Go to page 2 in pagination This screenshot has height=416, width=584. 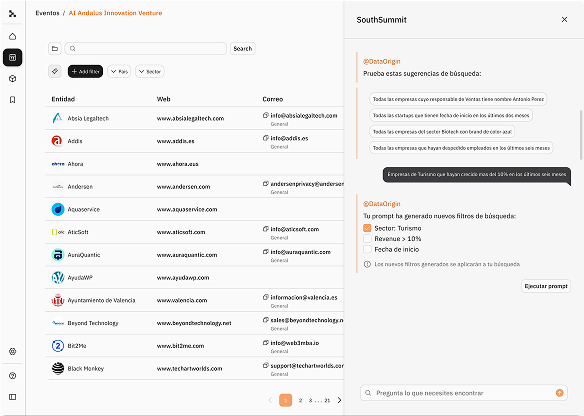[300, 401]
